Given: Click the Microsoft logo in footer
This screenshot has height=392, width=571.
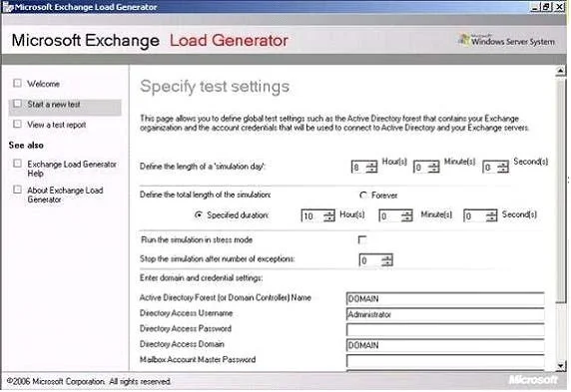Looking at the screenshot, I should (x=533, y=380).
